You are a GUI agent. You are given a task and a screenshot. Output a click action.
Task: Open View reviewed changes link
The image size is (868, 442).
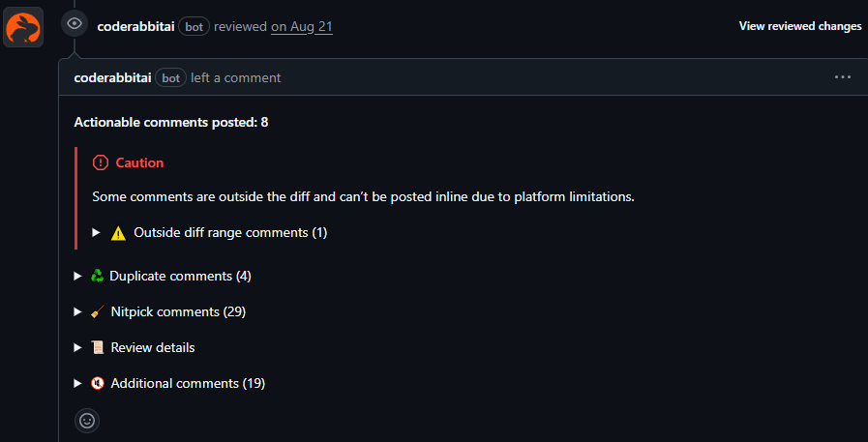(799, 26)
